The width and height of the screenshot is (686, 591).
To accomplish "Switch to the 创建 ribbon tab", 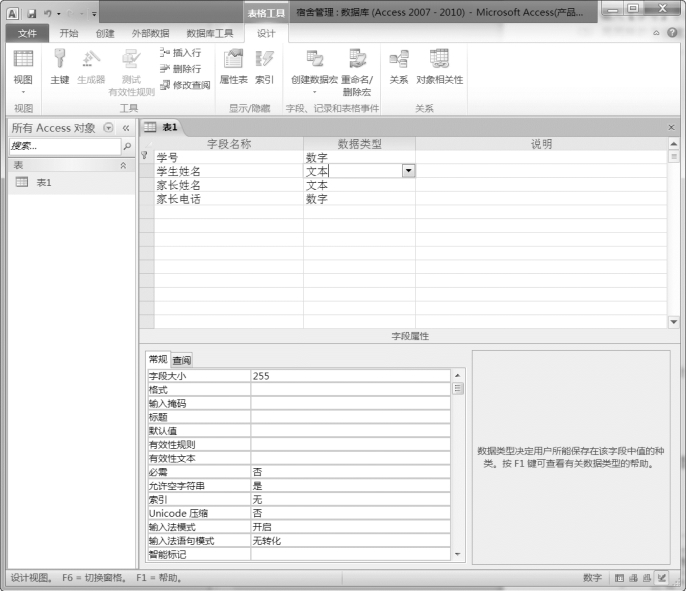I will pyautogui.click(x=105, y=33).
